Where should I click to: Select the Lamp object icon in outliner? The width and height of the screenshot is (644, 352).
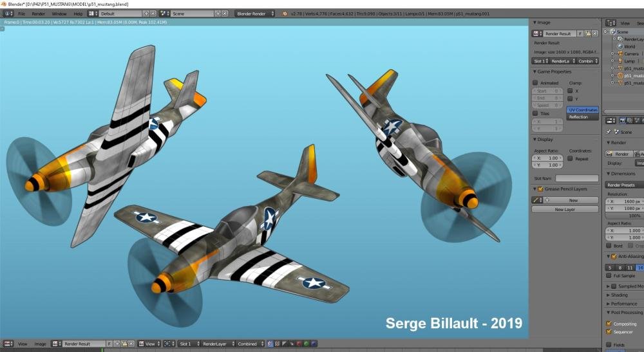tap(620, 61)
